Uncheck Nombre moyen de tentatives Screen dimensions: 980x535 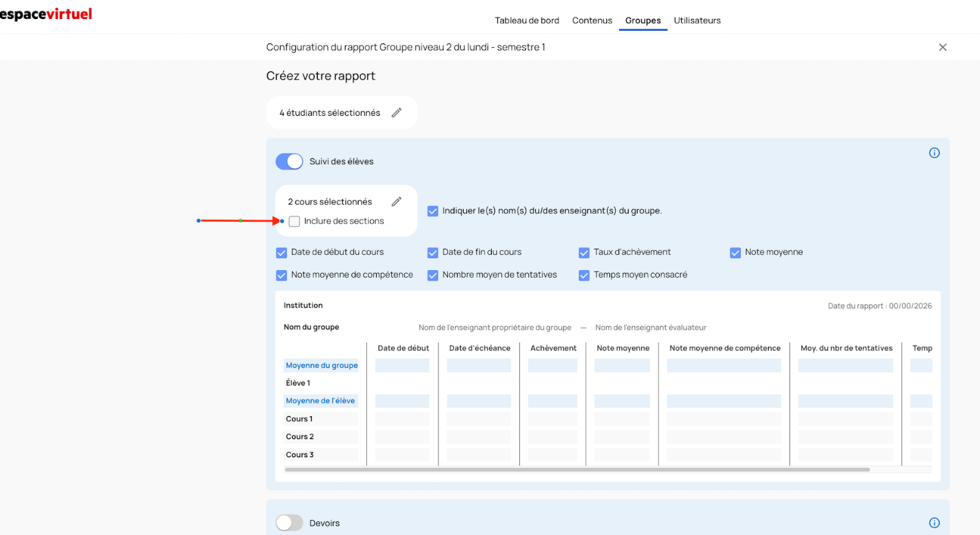point(433,275)
